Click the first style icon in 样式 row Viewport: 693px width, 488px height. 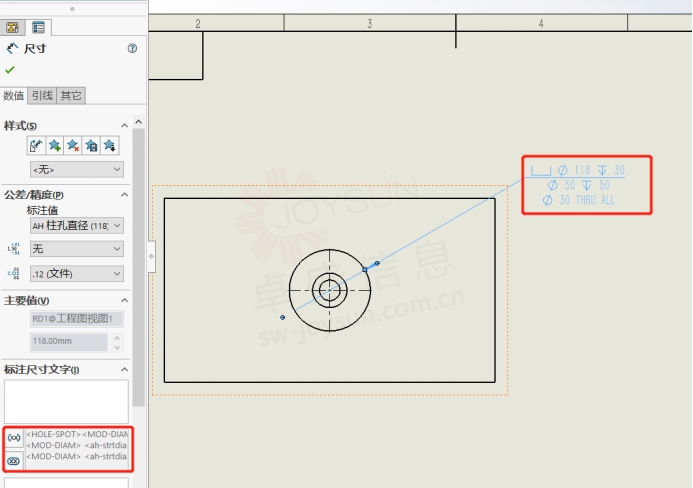(36, 146)
